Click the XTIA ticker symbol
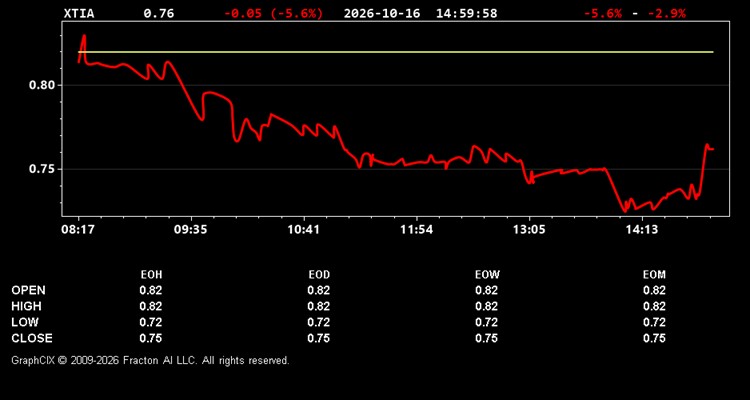Viewport: 750px width, 400px height. (x=79, y=13)
